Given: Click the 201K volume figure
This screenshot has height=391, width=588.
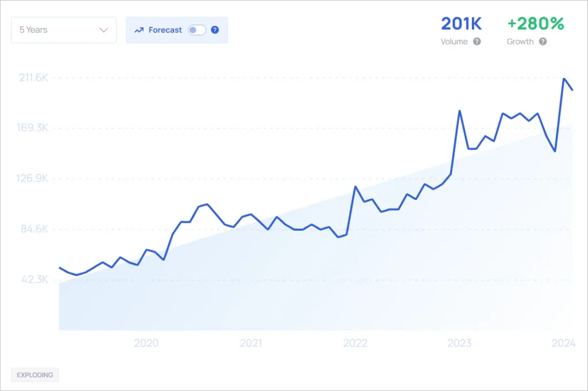Looking at the screenshot, I should click(461, 24).
